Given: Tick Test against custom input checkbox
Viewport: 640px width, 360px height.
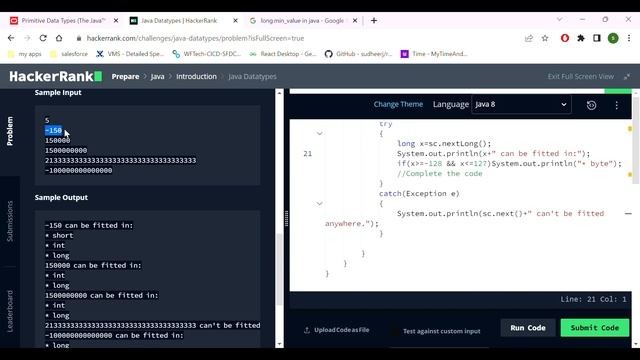Looking at the screenshot, I should point(395,331).
